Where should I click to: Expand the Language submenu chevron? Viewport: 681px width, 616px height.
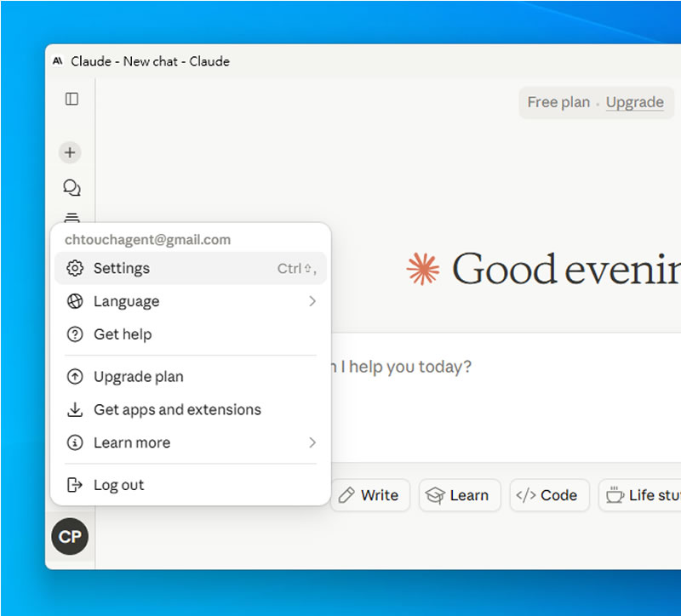(x=312, y=301)
